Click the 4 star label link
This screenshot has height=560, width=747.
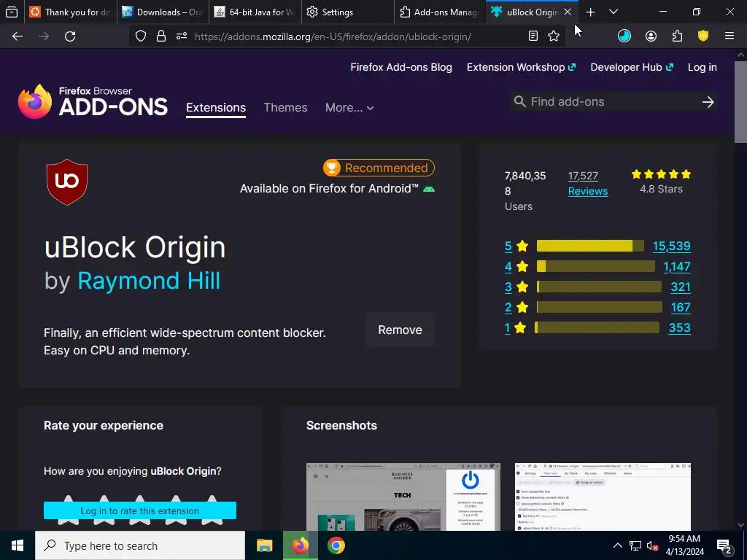(508, 266)
